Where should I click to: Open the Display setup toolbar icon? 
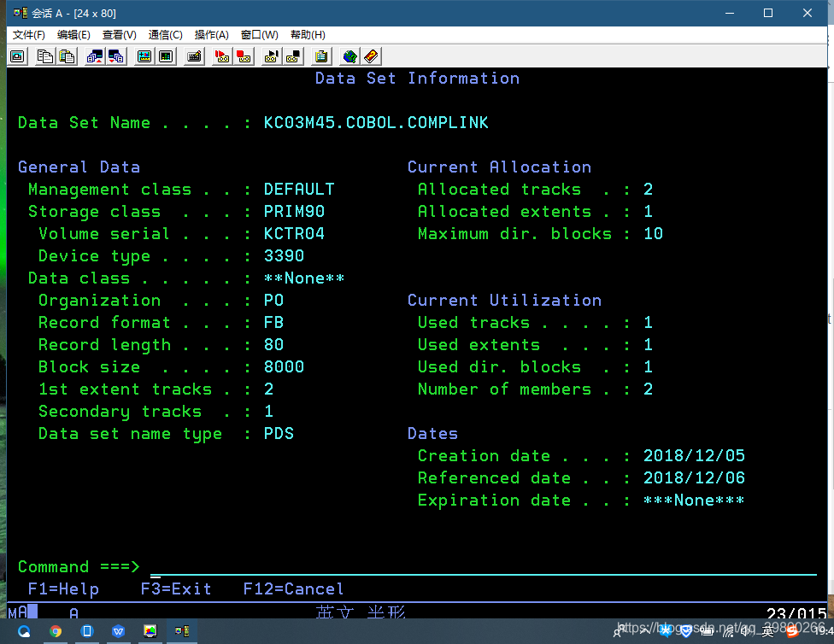144,56
